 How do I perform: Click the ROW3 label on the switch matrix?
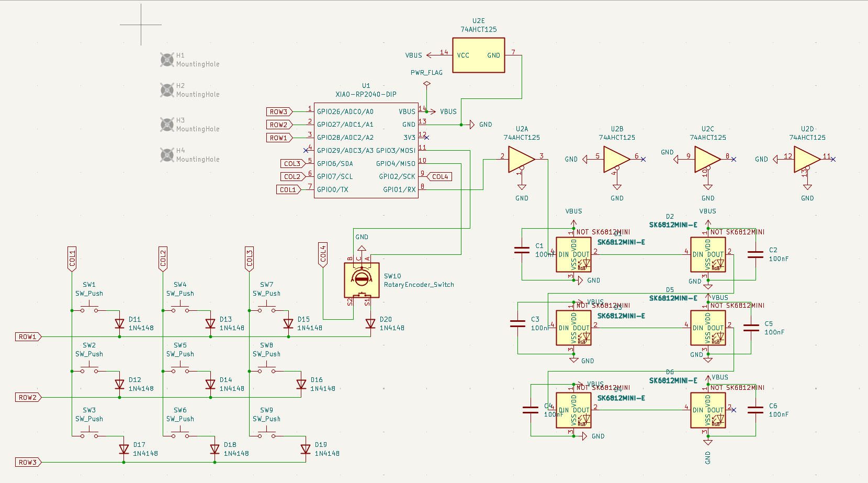tap(28, 462)
